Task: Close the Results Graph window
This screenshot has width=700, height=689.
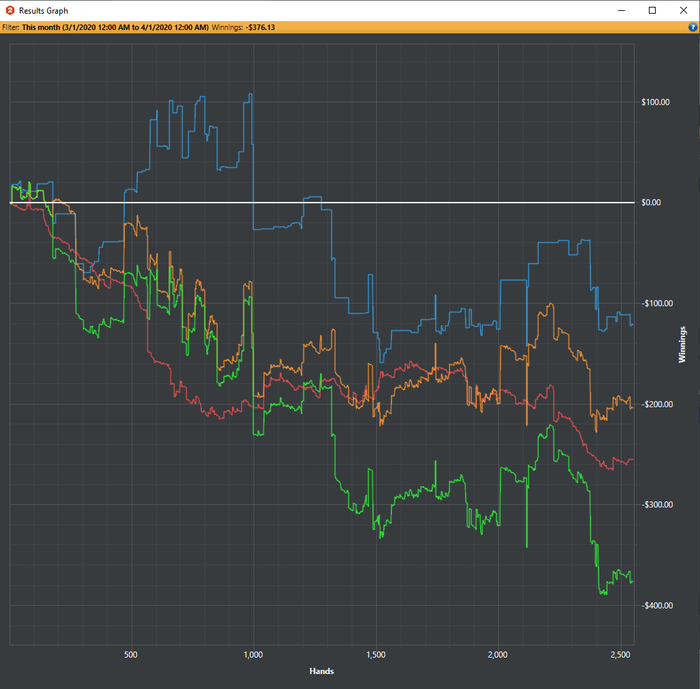Action: [x=683, y=10]
